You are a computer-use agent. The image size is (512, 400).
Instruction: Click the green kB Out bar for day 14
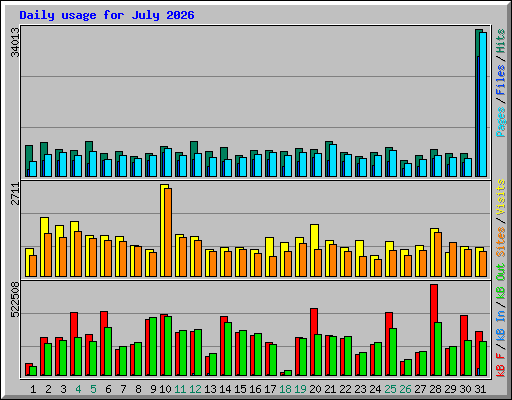(x=228, y=349)
